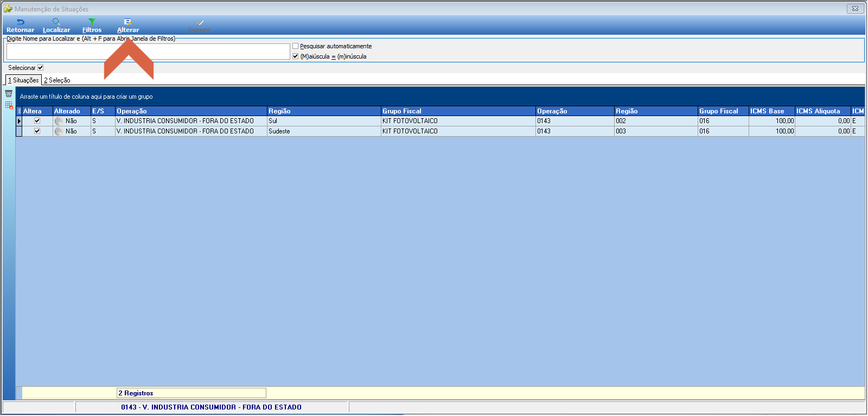
Task: Sort by the first Grupo Fiscal column header
Action: coord(458,111)
